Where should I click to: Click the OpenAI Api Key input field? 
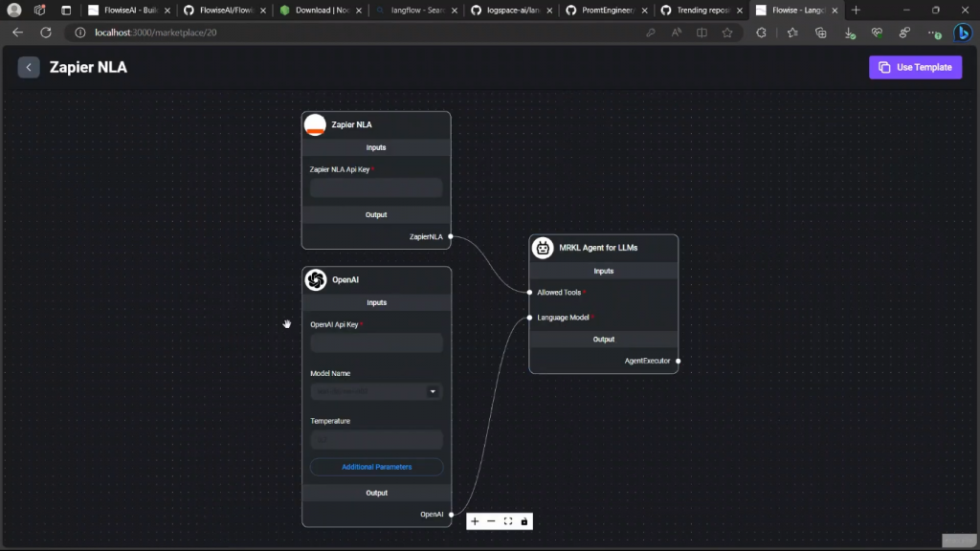376,342
